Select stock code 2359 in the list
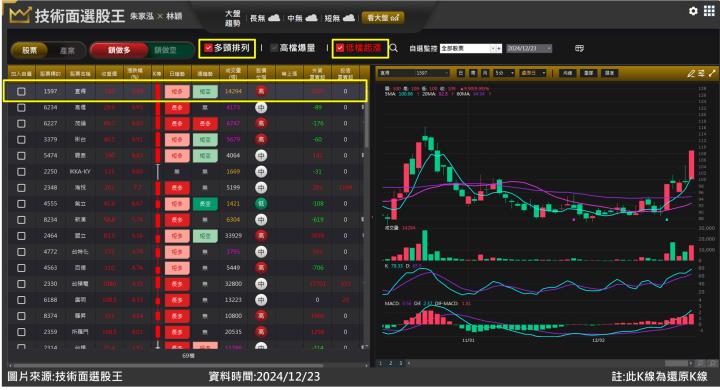Viewport: 720px width, 390px height. (50, 332)
